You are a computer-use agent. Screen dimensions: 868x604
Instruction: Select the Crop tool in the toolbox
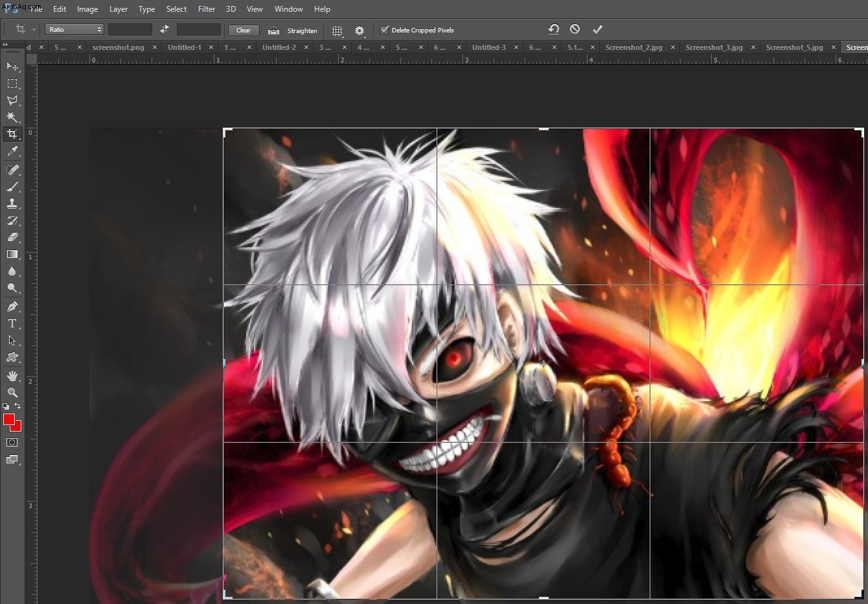tap(12, 134)
